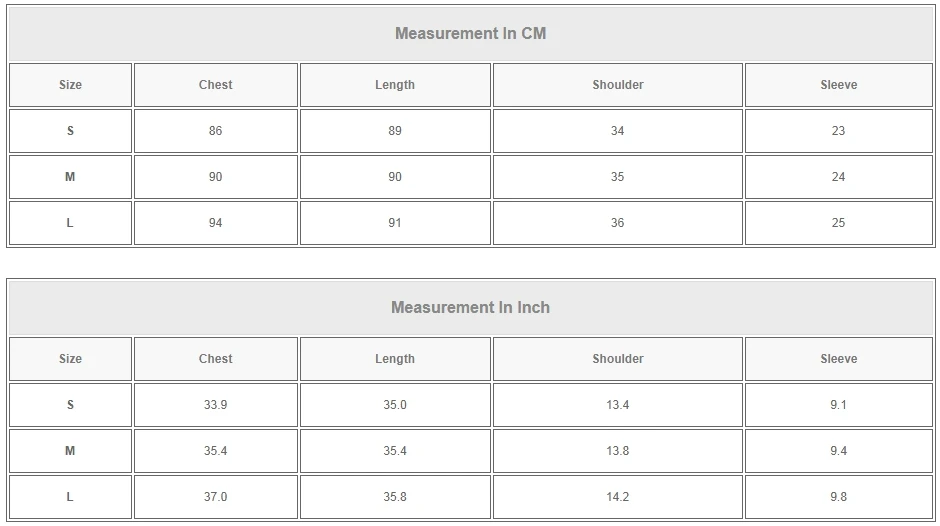
Task: Click the sleeve value 9.8 for size L
Action: point(838,497)
